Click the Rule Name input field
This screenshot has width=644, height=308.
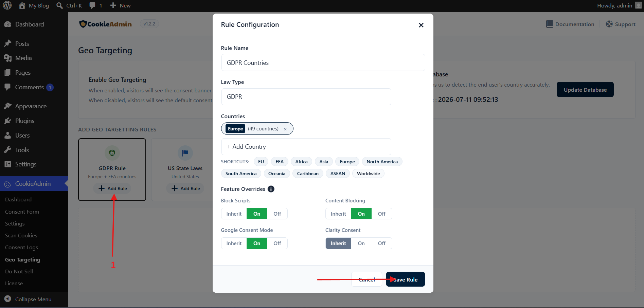coord(323,63)
